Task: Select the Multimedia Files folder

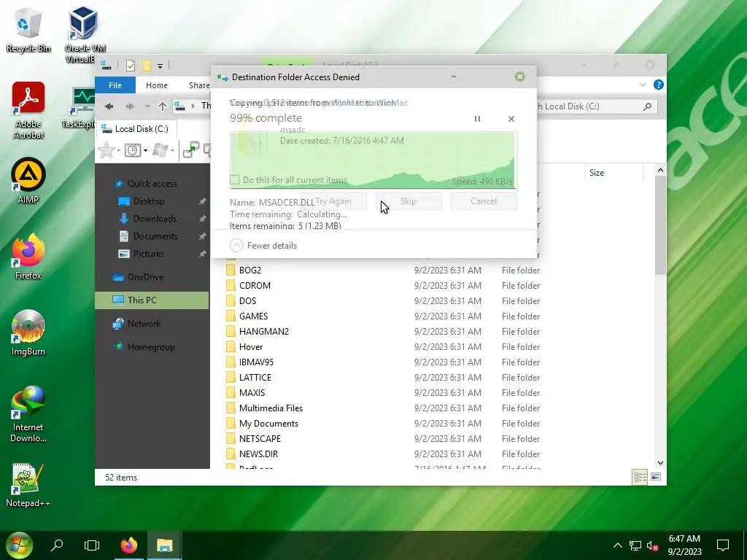Action: pos(271,408)
